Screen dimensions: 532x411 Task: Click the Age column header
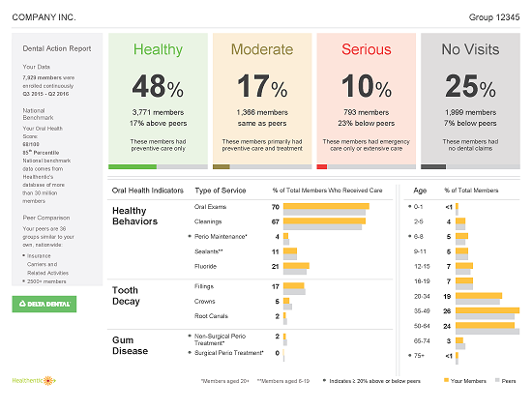420,191
